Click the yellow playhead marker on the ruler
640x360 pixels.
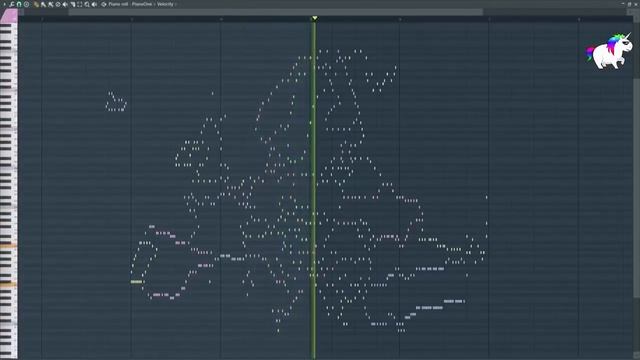(x=315, y=18)
